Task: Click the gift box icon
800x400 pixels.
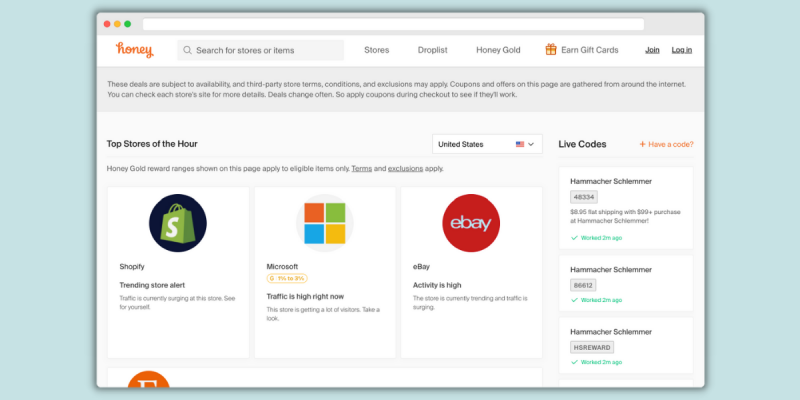Action: (x=551, y=49)
